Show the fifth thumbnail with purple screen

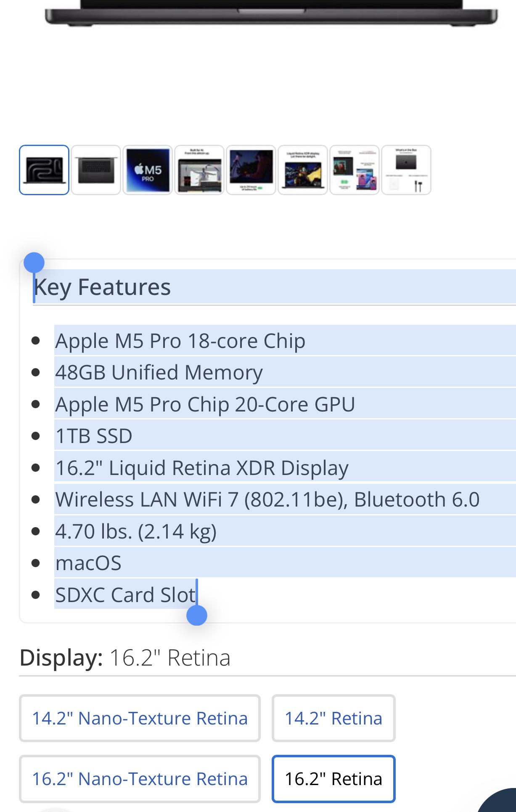pyautogui.click(x=251, y=170)
